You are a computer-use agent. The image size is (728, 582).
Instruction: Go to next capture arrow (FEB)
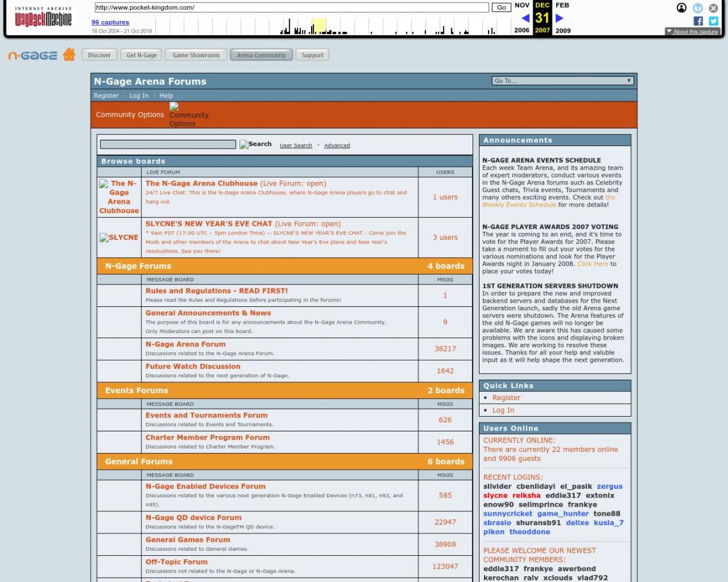coord(559,18)
